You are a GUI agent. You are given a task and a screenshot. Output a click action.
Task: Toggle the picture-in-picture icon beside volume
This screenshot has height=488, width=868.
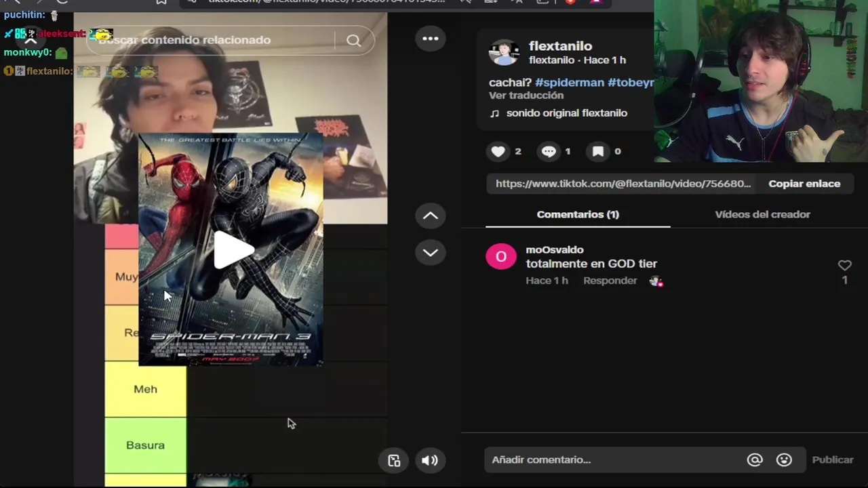394,460
